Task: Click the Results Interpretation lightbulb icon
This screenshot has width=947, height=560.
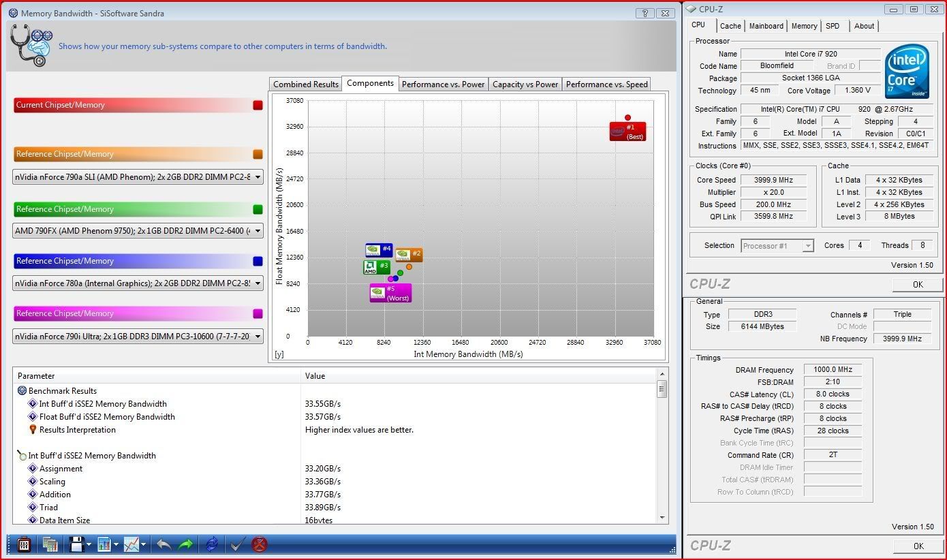Action: pyautogui.click(x=32, y=430)
